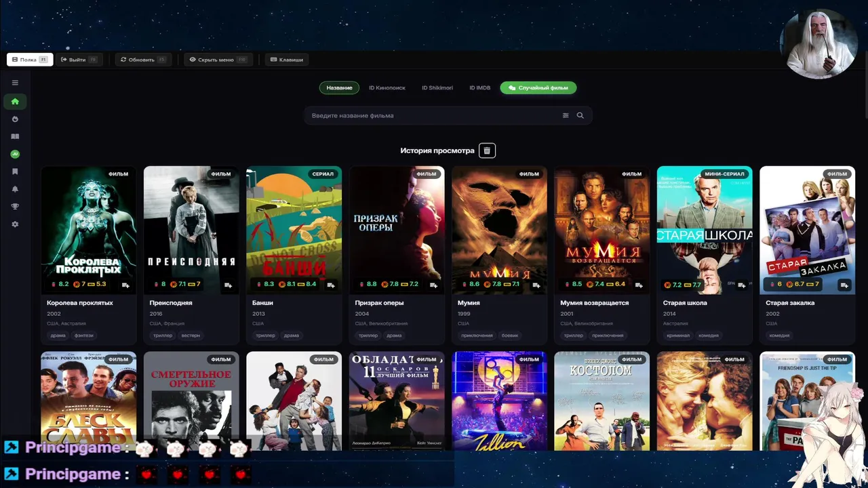The width and height of the screenshot is (868, 488).
Task: Click the title text Старая школа
Action: 685,303
